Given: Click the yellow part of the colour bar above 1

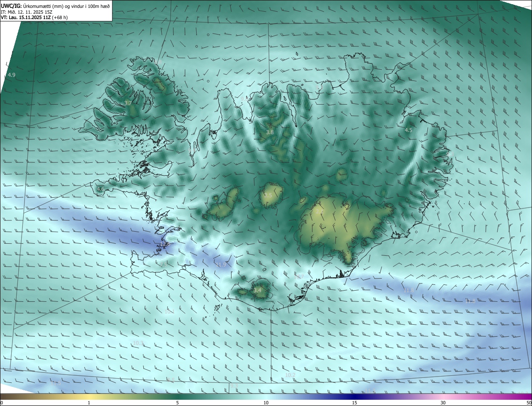Looking at the screenshot, I should click(89, 396).
